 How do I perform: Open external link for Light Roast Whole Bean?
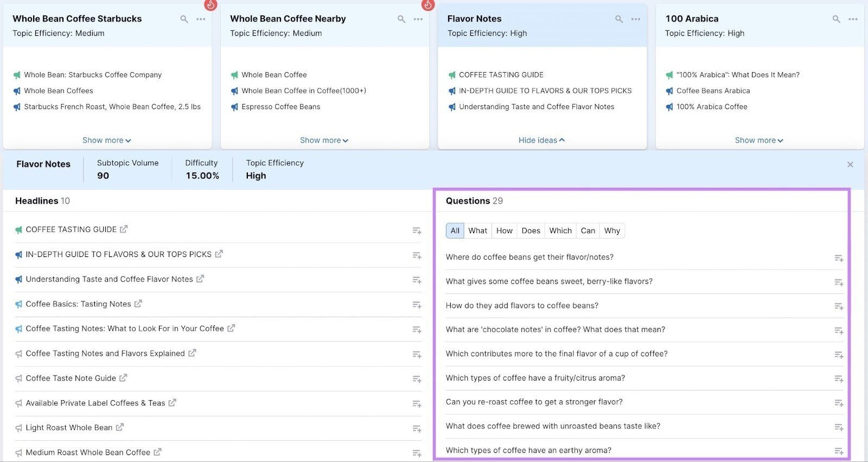120,427
